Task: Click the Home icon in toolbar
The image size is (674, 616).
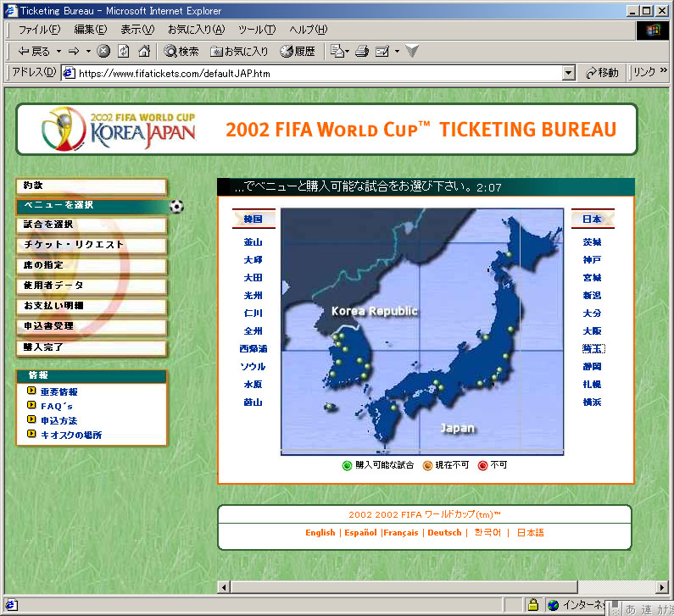Action: click(x=144, y=52)
